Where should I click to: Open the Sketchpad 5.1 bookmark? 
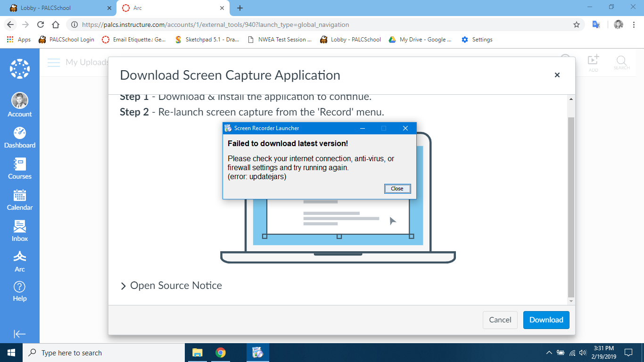pos(207,40)
